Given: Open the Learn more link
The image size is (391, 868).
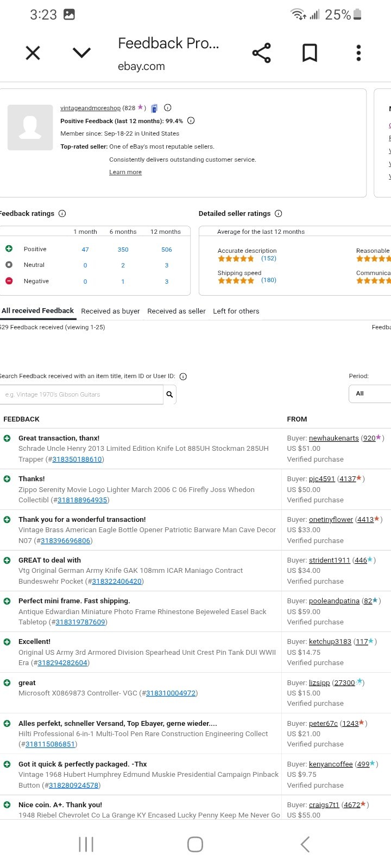Looking at the screenshot, I should coord(125,172).
